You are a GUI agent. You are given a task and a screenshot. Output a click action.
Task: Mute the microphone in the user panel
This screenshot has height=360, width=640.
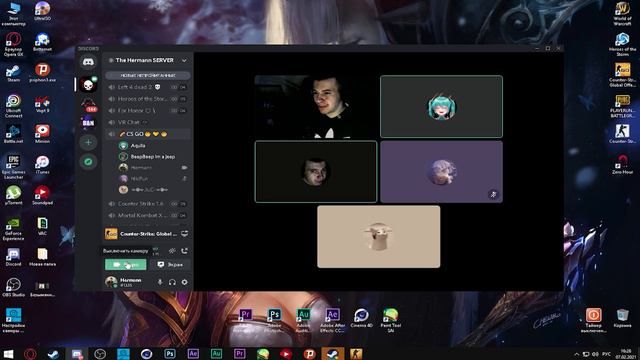click(x=160, y=282)
